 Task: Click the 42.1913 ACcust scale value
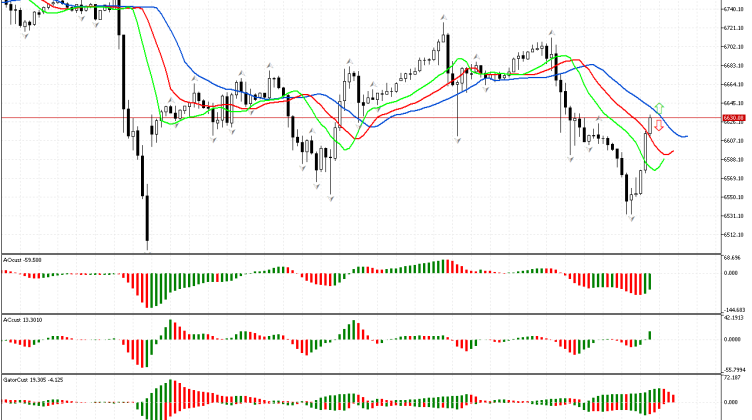tap(734, 320)
